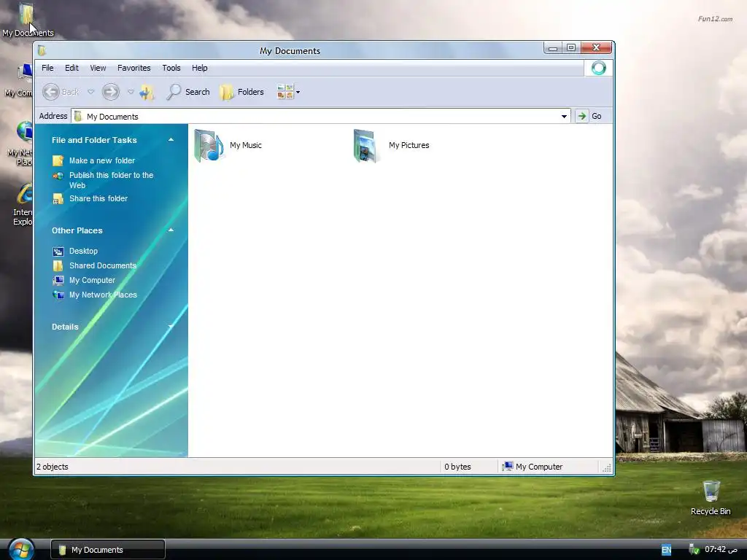Click the My Computer icon in sidebar

click(x=58, y=281)
